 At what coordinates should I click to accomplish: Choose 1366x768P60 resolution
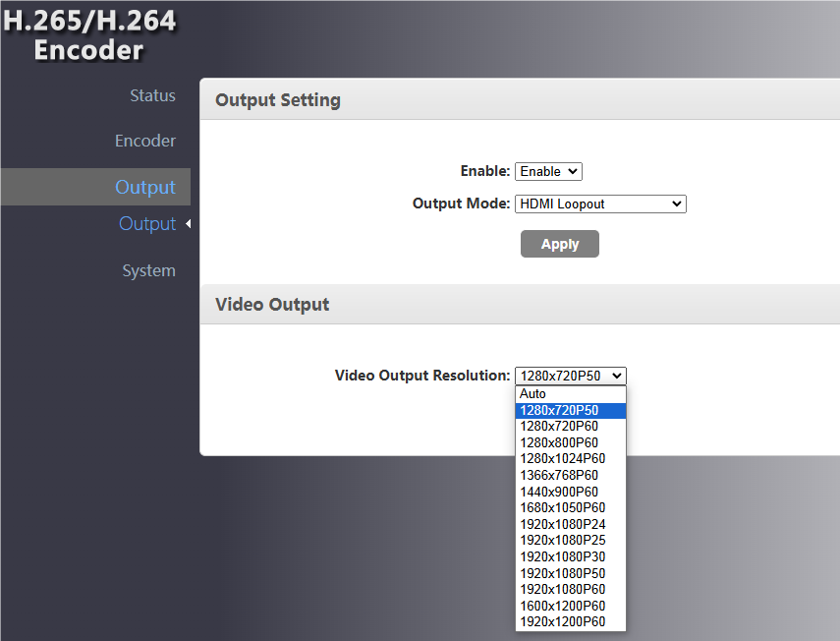click(571, 476)
